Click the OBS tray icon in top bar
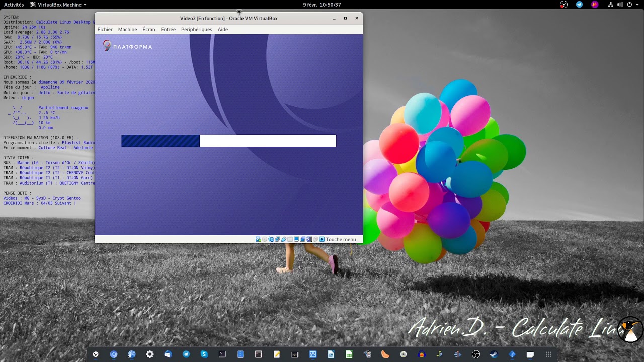This screenshot has width=644, height=362. [x=563, y=5]
